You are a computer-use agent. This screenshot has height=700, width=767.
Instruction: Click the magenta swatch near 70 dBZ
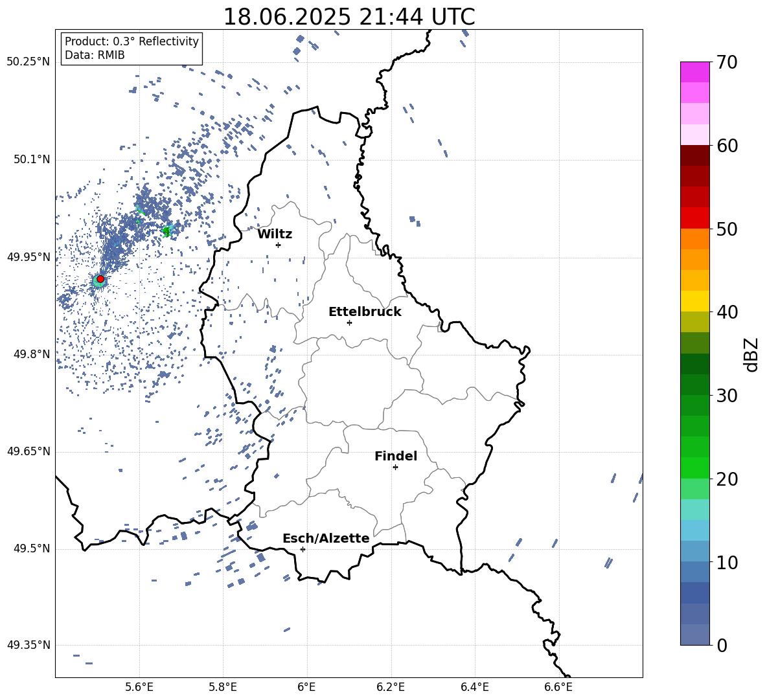pyautogui.click(x=694, y=72)
